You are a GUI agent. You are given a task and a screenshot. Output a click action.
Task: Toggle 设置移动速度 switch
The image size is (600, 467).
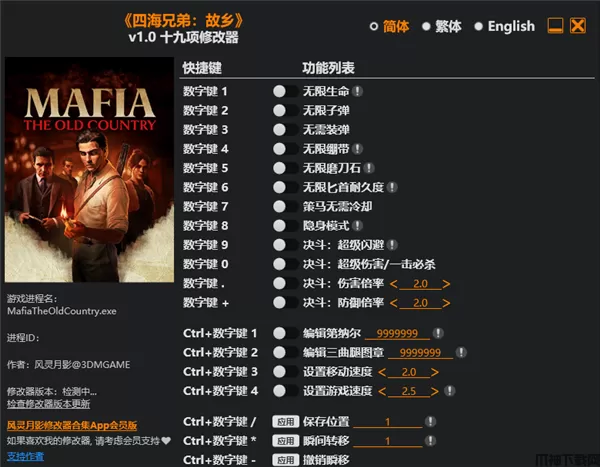click(285, 371)
